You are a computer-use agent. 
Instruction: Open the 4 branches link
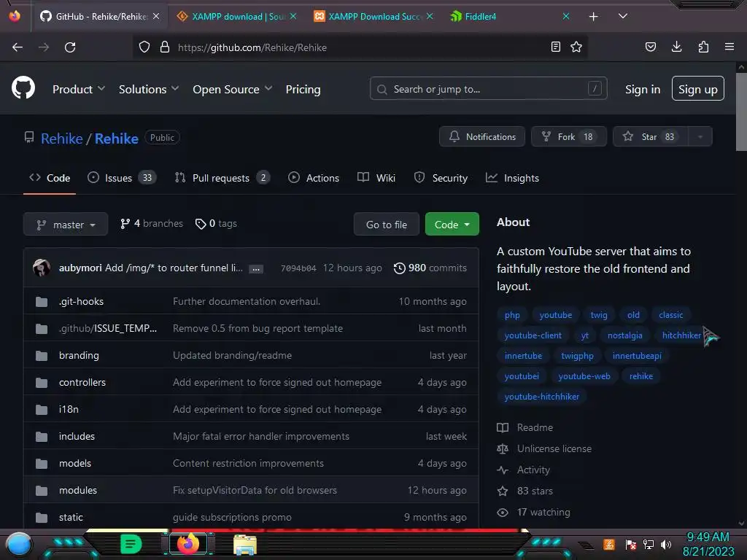click(152, 224)
